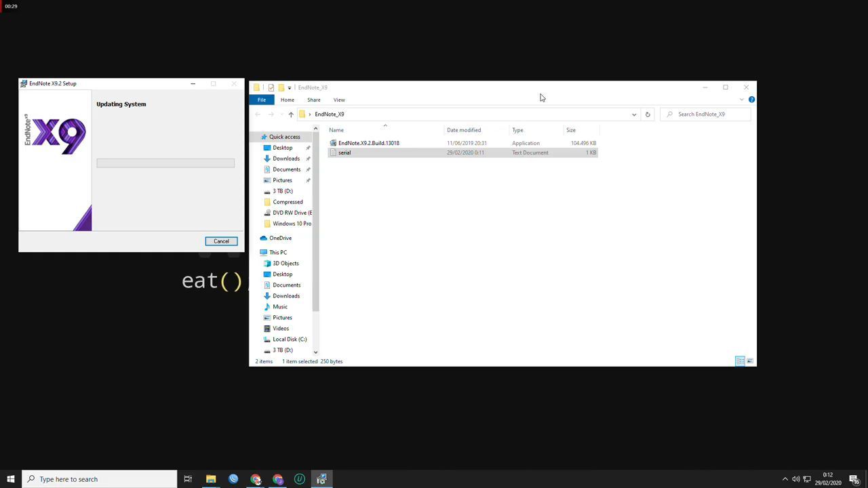Screen dimensions: 868x488
Task: Click EndNote_X9 in the address bar
Action: pos(330,114)
